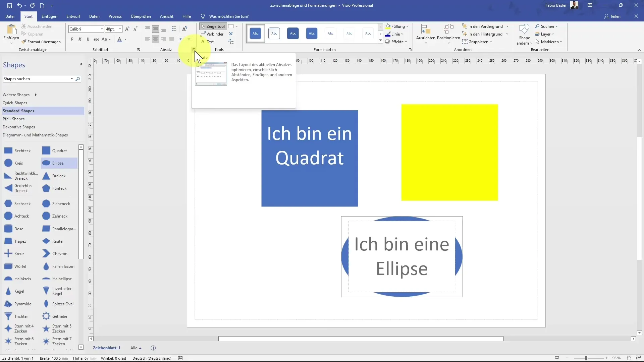The height and width of the screenshot is (362, 644).
Task: Toggle bullet list formatting
Action: 174,29
